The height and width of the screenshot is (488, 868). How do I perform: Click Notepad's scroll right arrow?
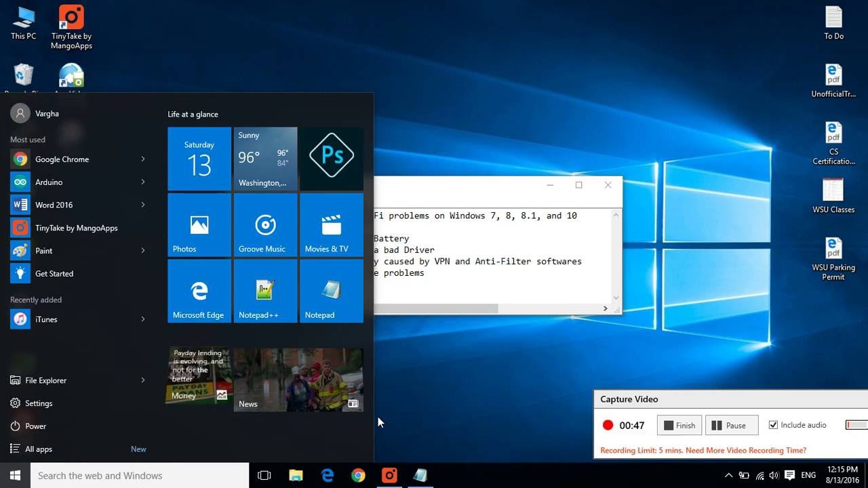605,308
